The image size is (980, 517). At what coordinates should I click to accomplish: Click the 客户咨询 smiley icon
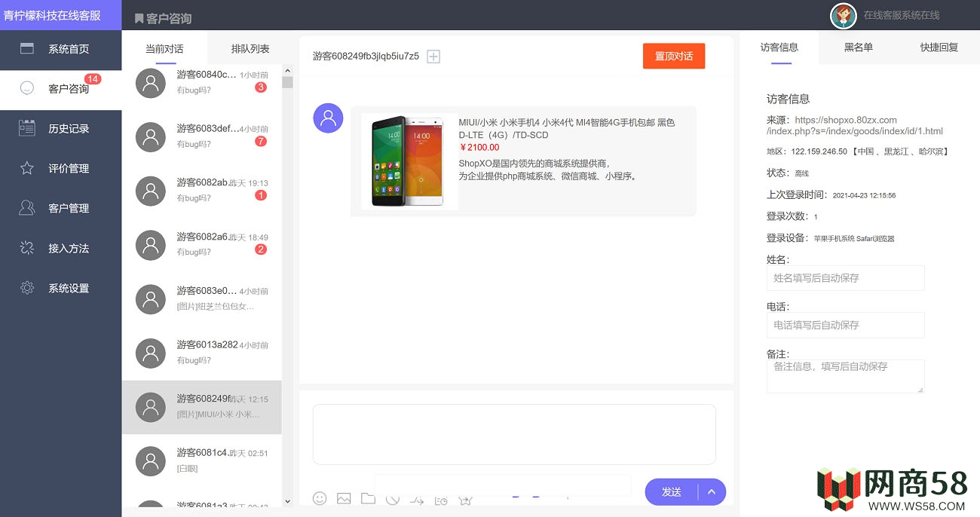[x=27, y=88]
